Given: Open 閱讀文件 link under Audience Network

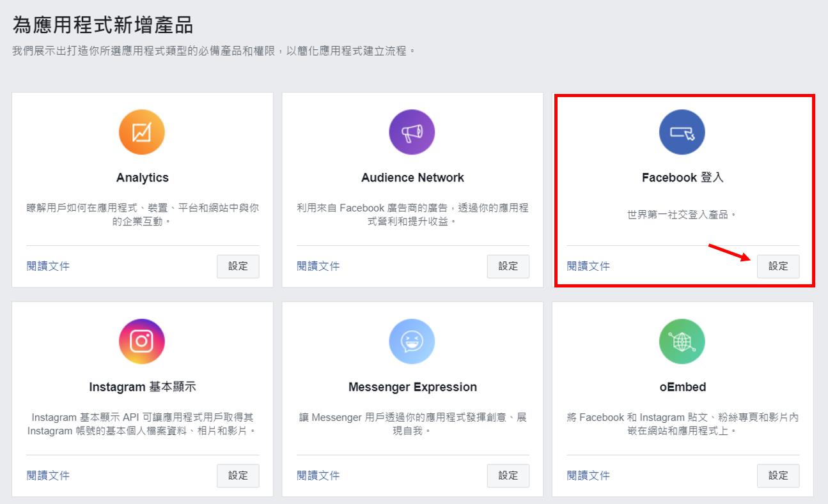Looking at the screenshot, I should click(318, 266).
